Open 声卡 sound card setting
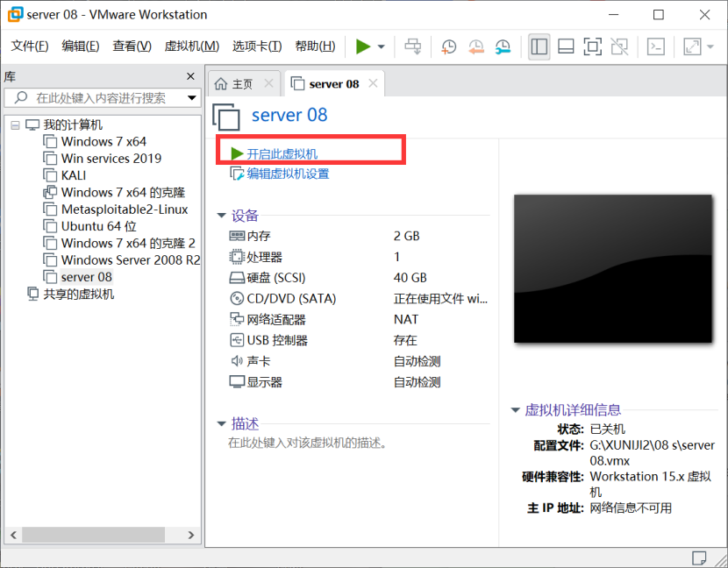Viewport: 728px width, 568px height. click(250, 361)
